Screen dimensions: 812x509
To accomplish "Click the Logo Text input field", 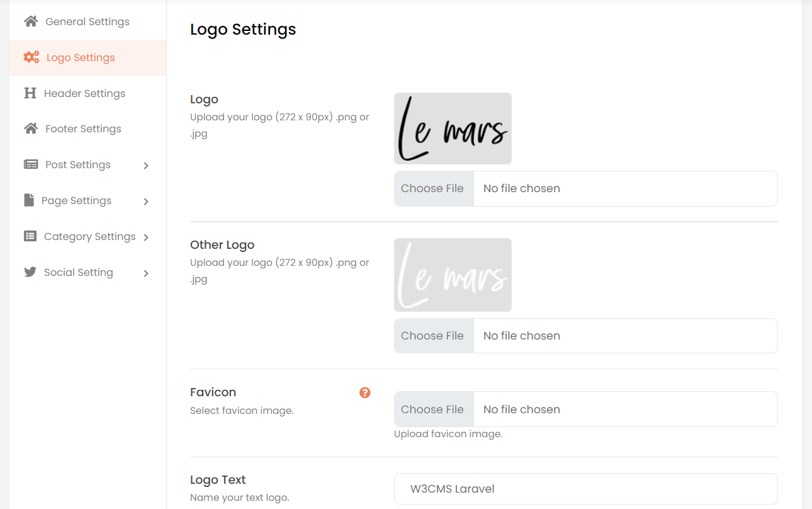I will (585, 489).
